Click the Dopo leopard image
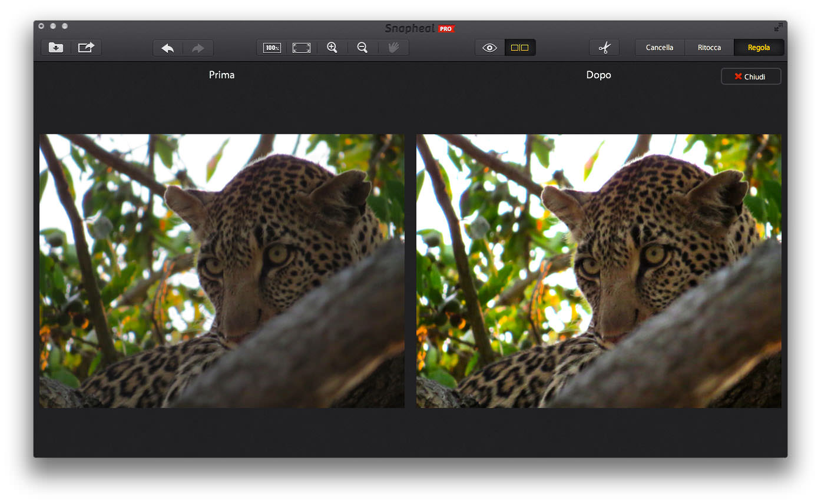 click(598, 271)
